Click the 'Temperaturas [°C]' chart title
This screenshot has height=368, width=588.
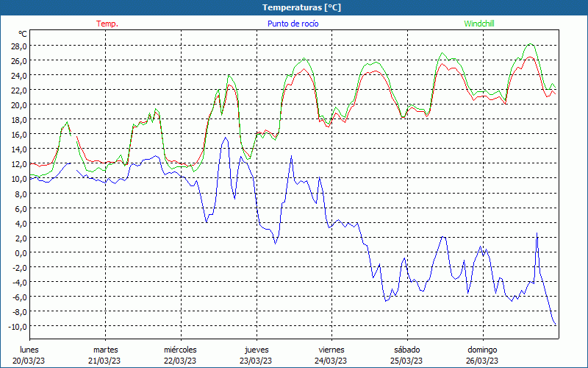[301, 7]
